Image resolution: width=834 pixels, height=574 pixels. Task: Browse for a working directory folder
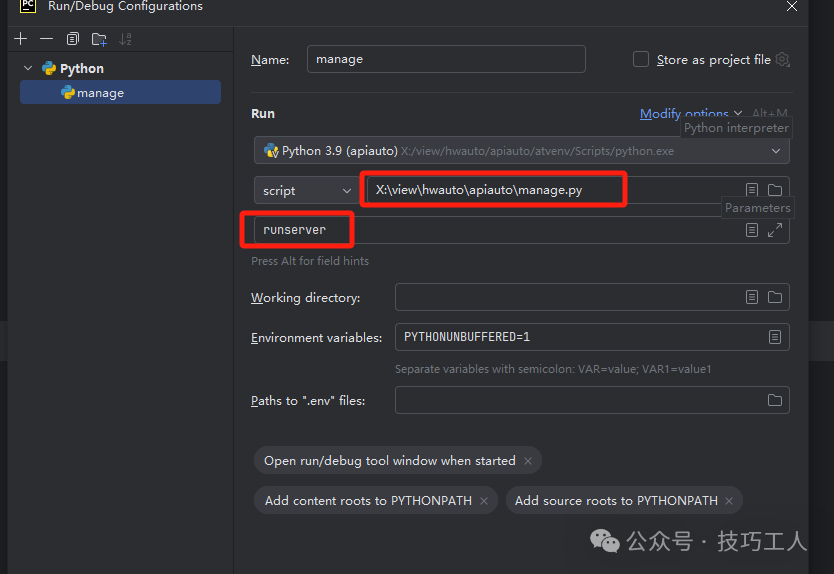[775, 297]
